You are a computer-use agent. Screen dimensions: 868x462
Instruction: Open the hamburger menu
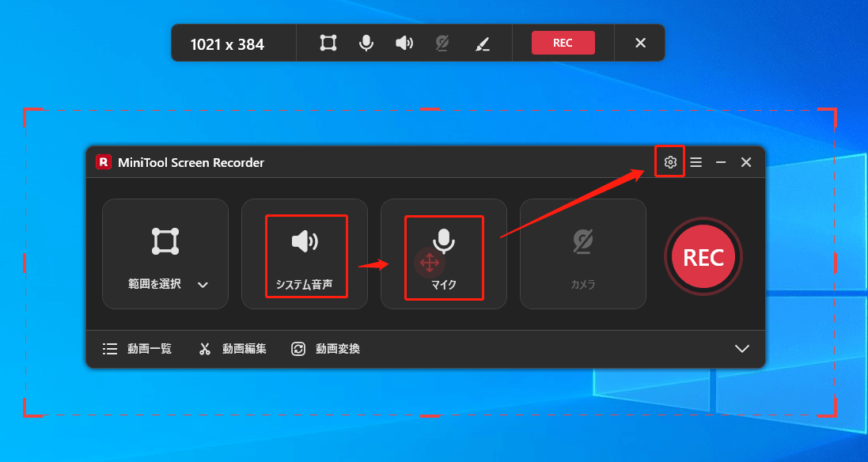pyautogui.click(x=696, y=161)
